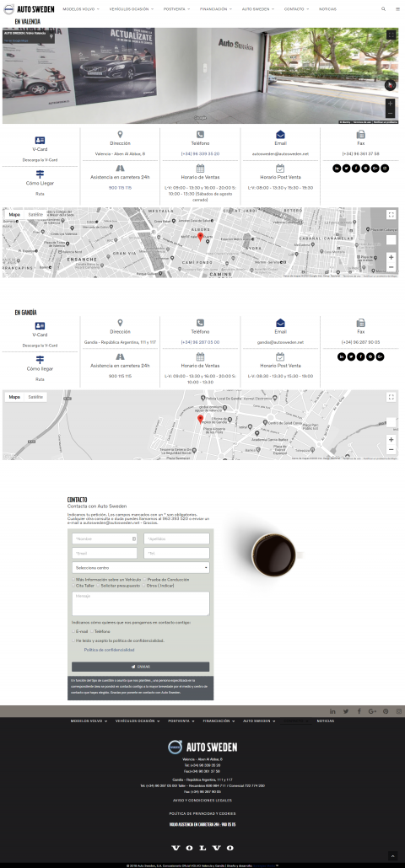Open Twitter icon in Valencia contact section
Image resolution: width=405 pixels, height=868 pixels.
(346, 169)
